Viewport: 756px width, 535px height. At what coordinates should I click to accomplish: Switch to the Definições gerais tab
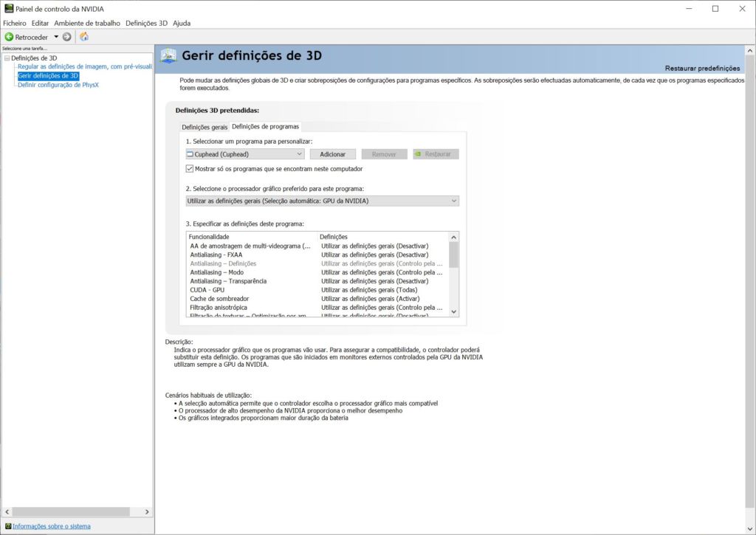tap(205, 127)
